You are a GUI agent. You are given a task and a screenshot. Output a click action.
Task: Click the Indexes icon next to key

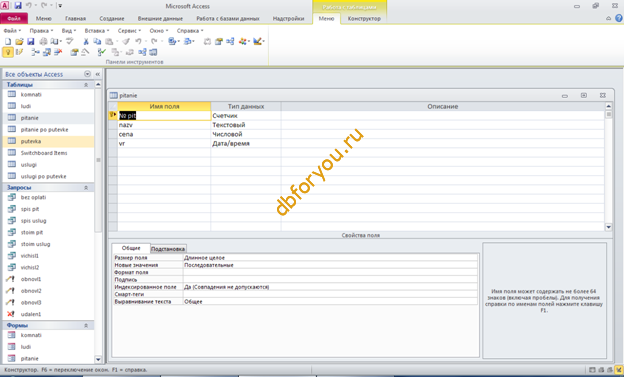tap(19, 52)
